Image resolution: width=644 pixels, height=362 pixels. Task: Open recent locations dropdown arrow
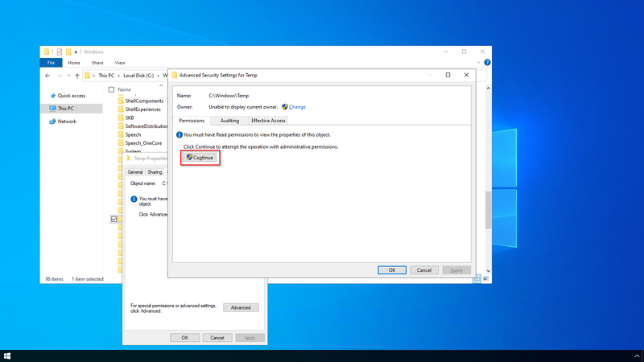pos(68,76)
